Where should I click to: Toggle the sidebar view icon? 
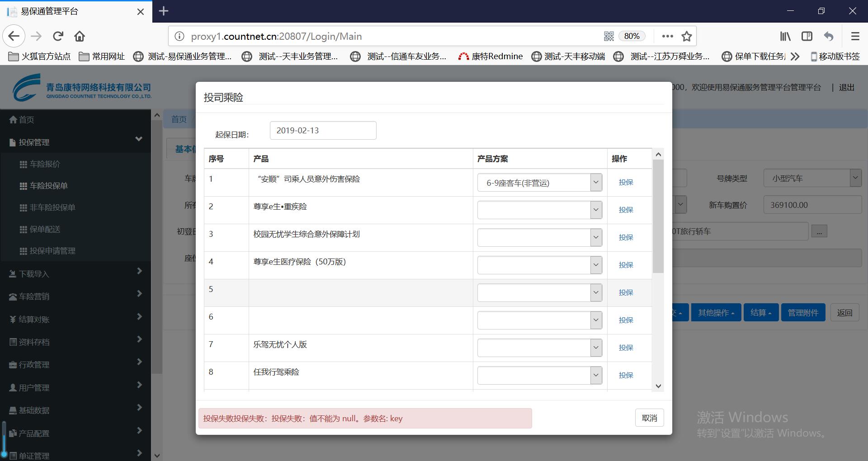pos(807,36)
